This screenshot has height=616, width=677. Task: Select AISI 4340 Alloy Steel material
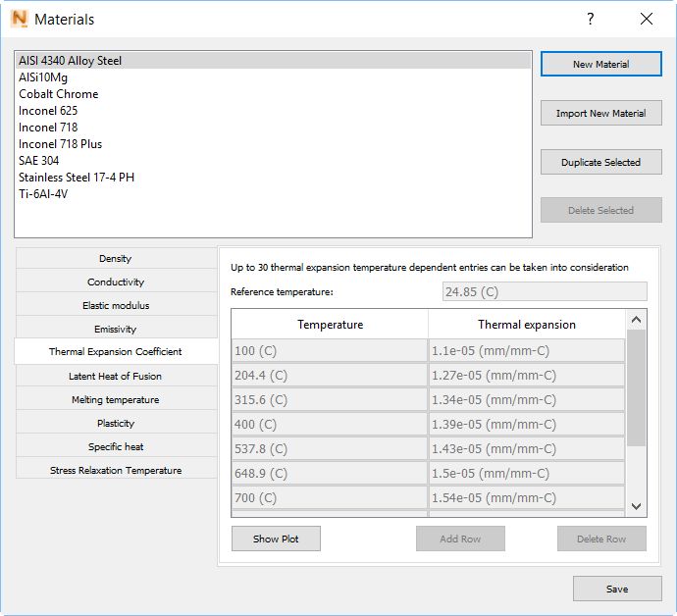273,61
